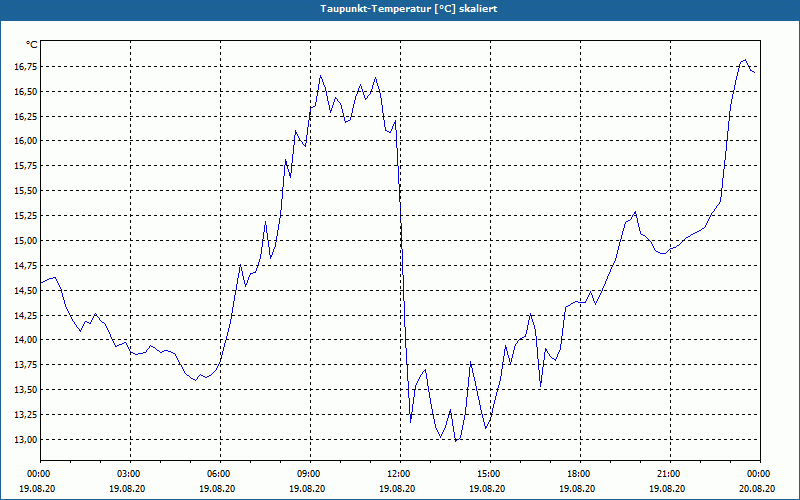
Task: Click the chart title 'Taupunkt-Temperatur [°C] skaliert'
Action: pos(409,9)
